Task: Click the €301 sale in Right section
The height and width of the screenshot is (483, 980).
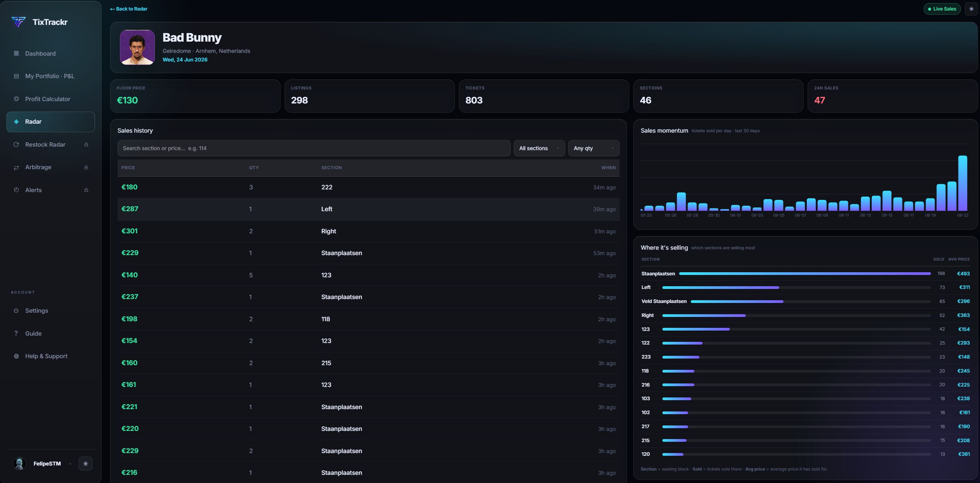Action: (368, 231)
